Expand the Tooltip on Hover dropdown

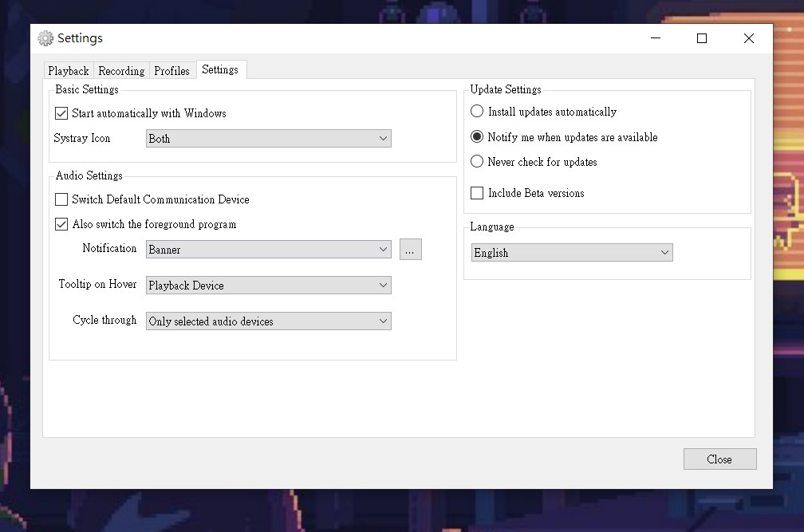[268, 286]
